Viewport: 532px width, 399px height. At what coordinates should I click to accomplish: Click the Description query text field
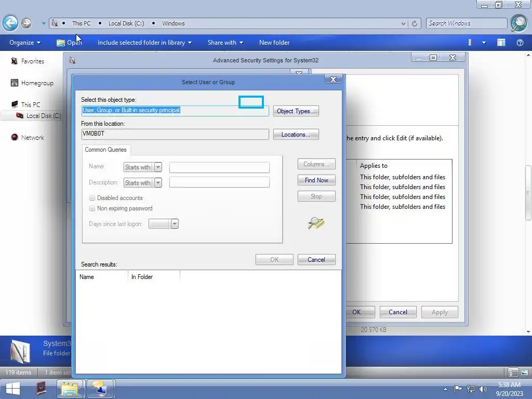220,182
